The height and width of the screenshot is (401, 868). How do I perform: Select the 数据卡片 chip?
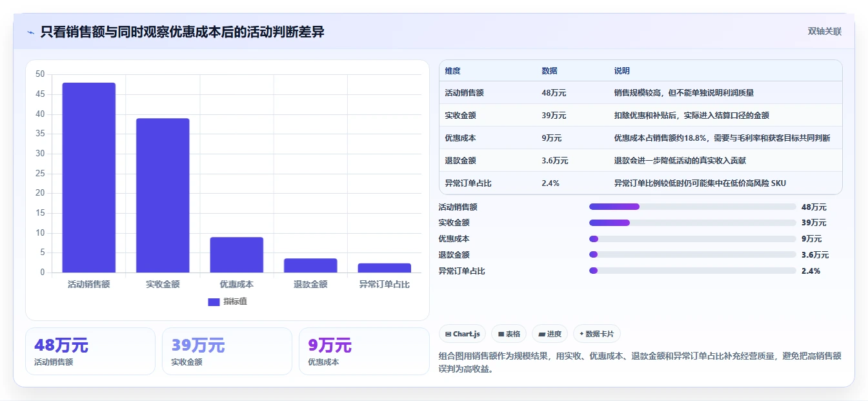[597, 334]
